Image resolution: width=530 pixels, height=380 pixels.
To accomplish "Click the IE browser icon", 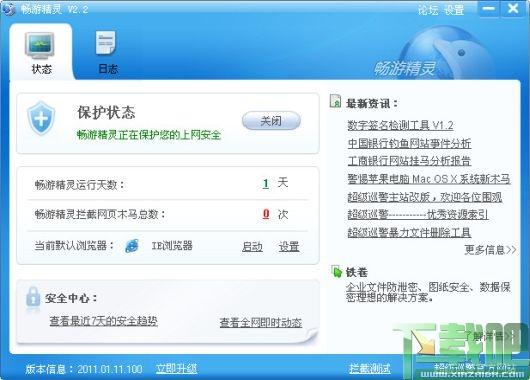I will point(132,246).
